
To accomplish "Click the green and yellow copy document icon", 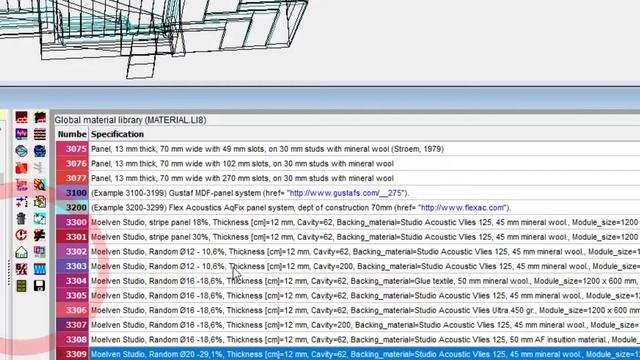I will point(40,202).
